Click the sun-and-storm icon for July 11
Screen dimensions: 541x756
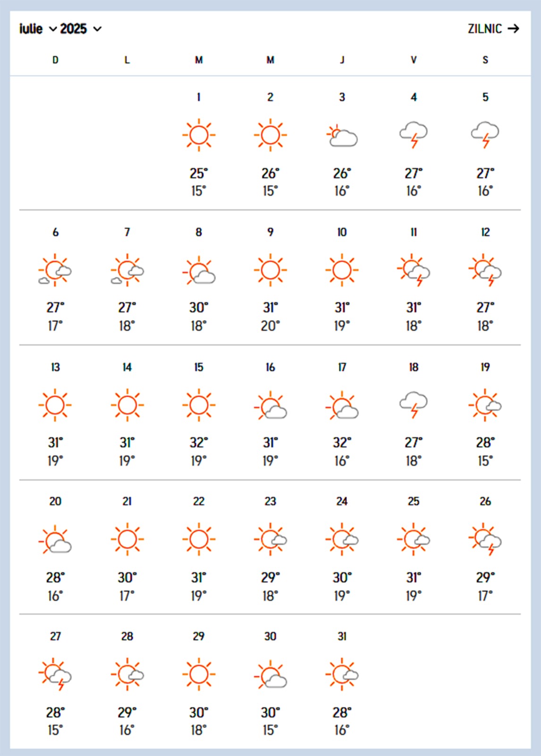[414, 271]
